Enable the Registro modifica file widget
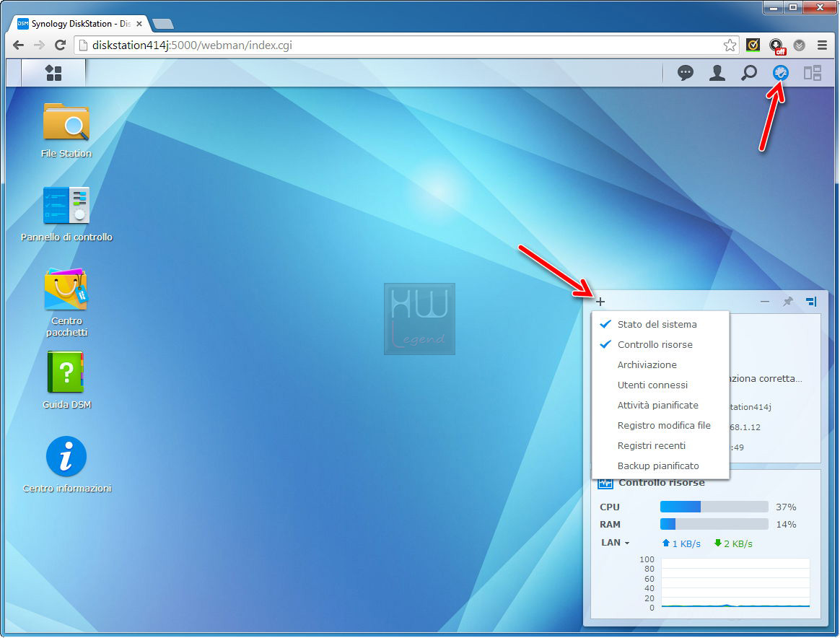This screenshot has height=638, width=840. (660, 425)
